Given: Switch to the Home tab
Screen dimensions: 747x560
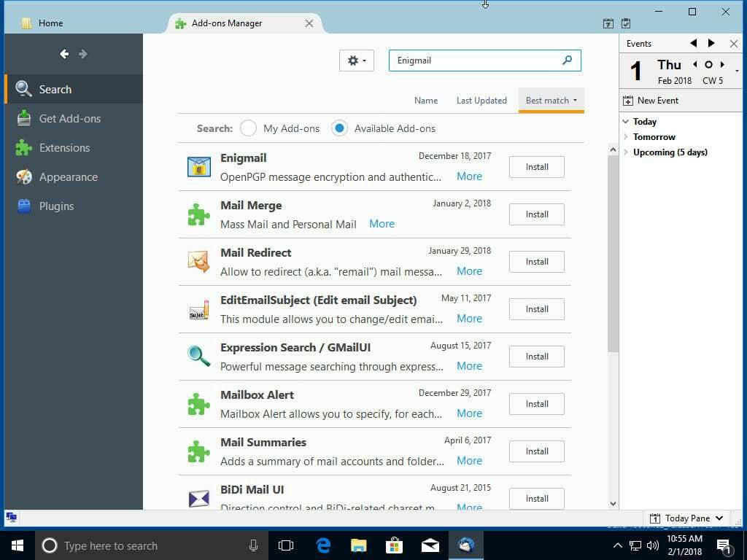Looking at the screenshot, I should point(50,23).
